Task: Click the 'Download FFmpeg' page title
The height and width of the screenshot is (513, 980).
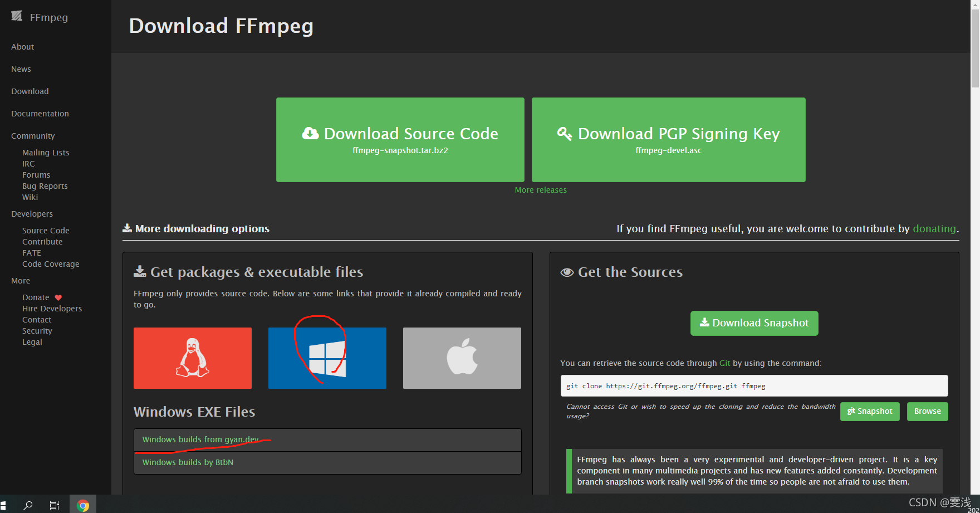Action: [x=221, y=26]
